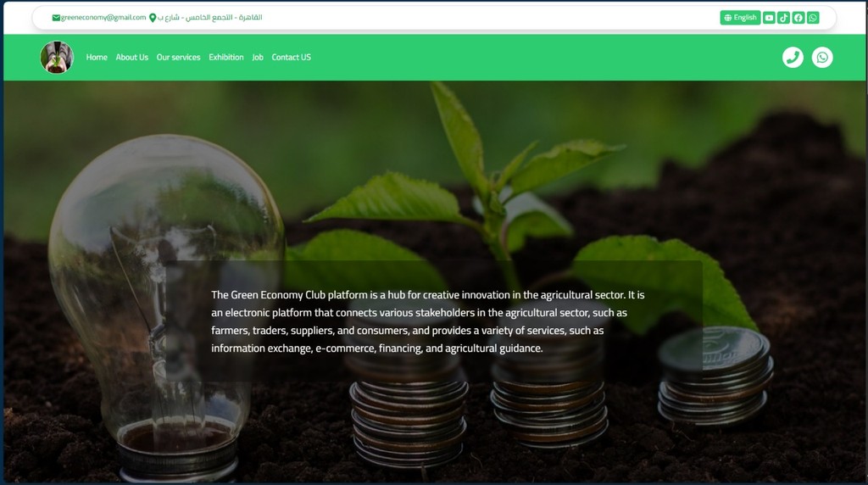Image resolution: width=868 pixels, height=485 pixels.
Task: Click the round WhatsApp chat icon
Action: click(822, 57)
